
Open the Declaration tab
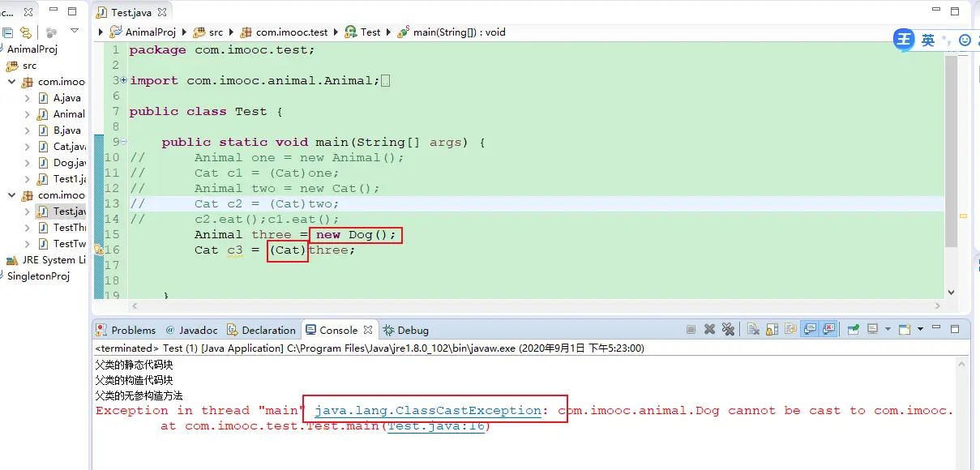coord(261,330)
